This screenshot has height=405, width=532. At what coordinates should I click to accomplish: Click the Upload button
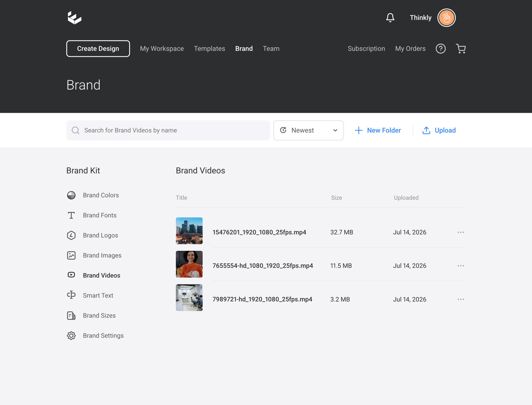439,130
